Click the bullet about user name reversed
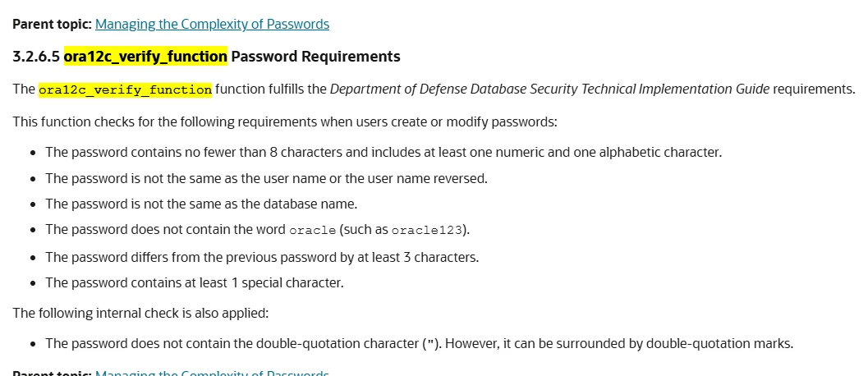Screen dimensions: 868x376 (x=266, y=178)
